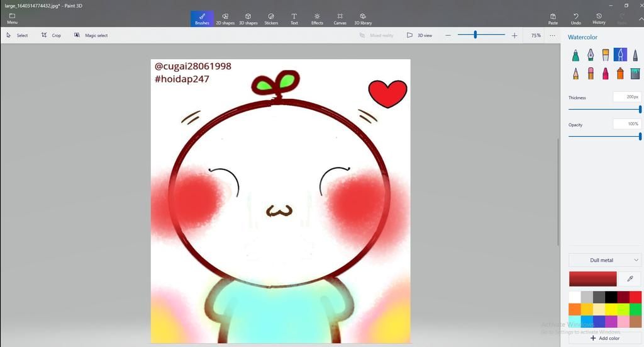Open the current red color picker
Image resolution: width=644 pixels, height=347 pixels.
592,279
